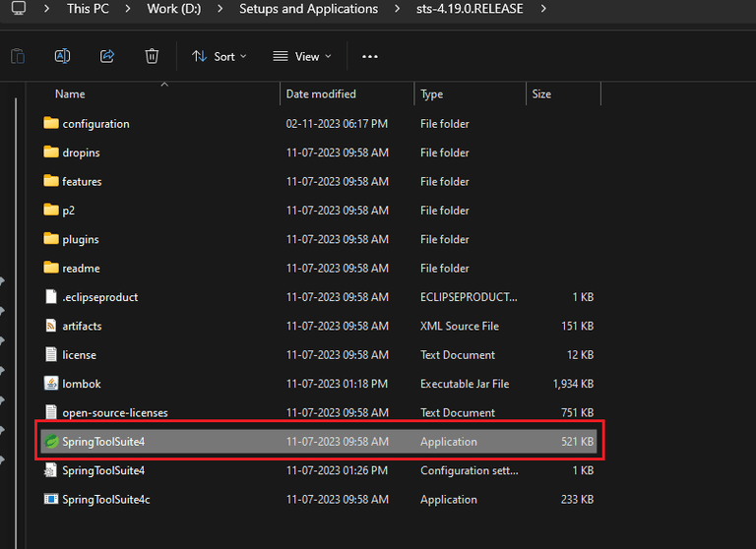Image resolution: width=756 pixels, height=549 pixels.
Task: Click the 1,934 KB size cell
Action: [573, 384]
